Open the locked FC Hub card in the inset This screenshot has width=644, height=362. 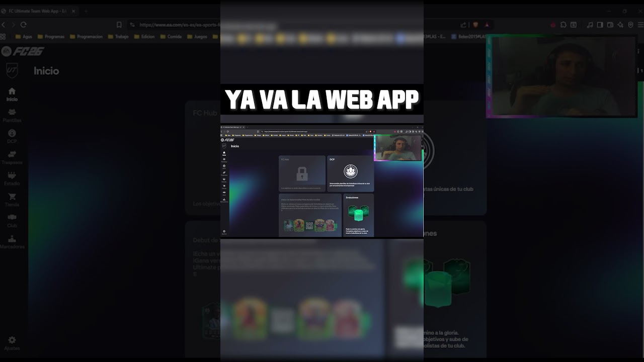[302, 173]
